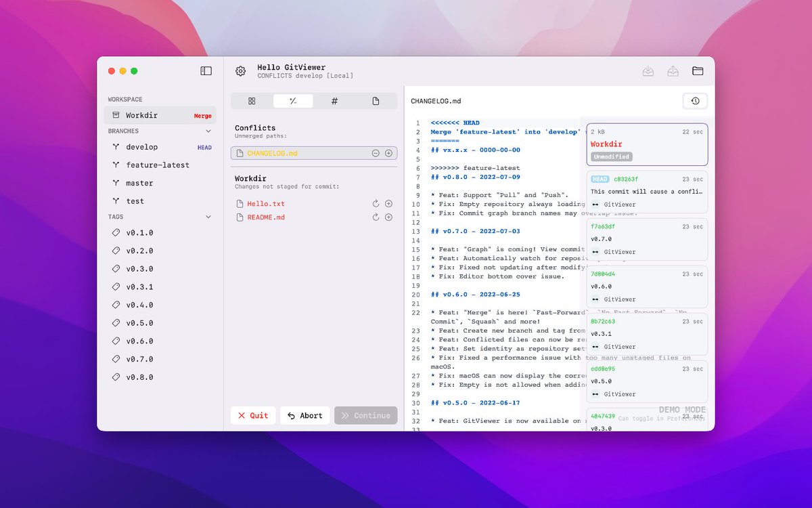The image size is (812, 508).
Task: Select the feature-latest branch
Action: click(x=160, y=165)
